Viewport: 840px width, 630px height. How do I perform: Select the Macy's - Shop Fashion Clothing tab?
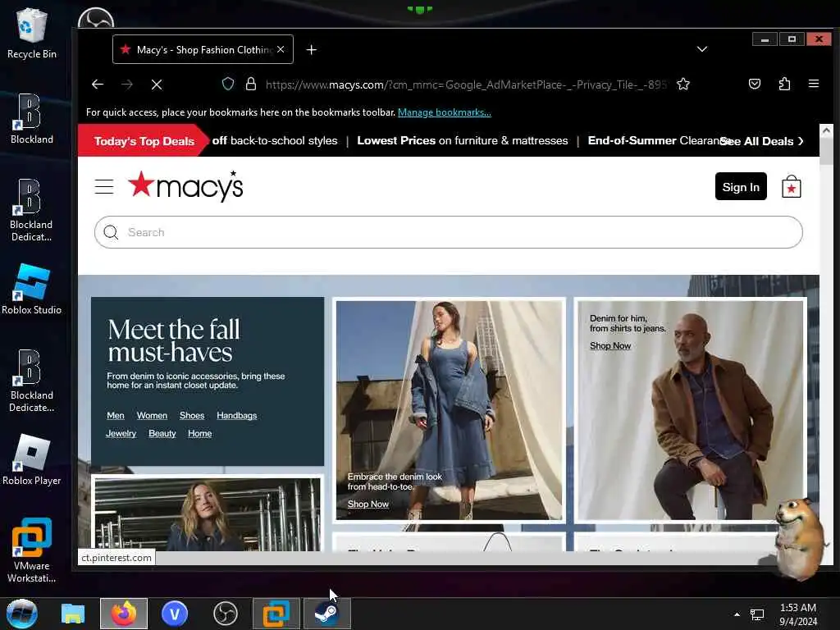pyautogui.click(x=203, y=49)
